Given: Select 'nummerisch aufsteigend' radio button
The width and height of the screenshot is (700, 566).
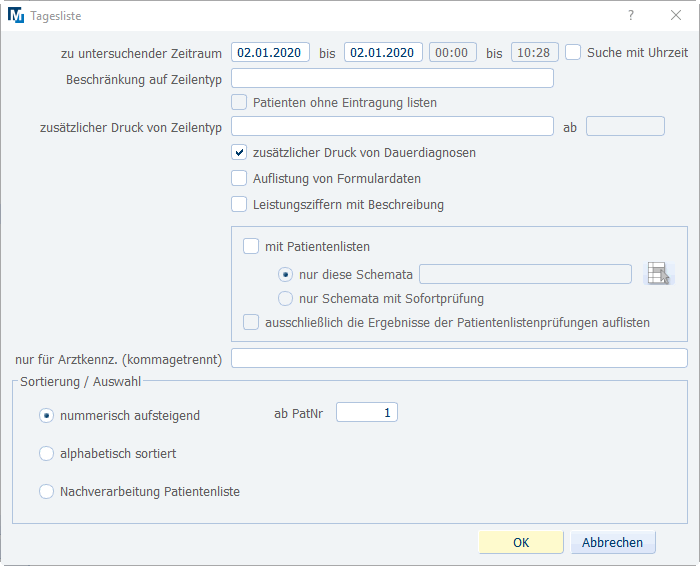Looking at the screenshot, I should [x=46, y=416].
